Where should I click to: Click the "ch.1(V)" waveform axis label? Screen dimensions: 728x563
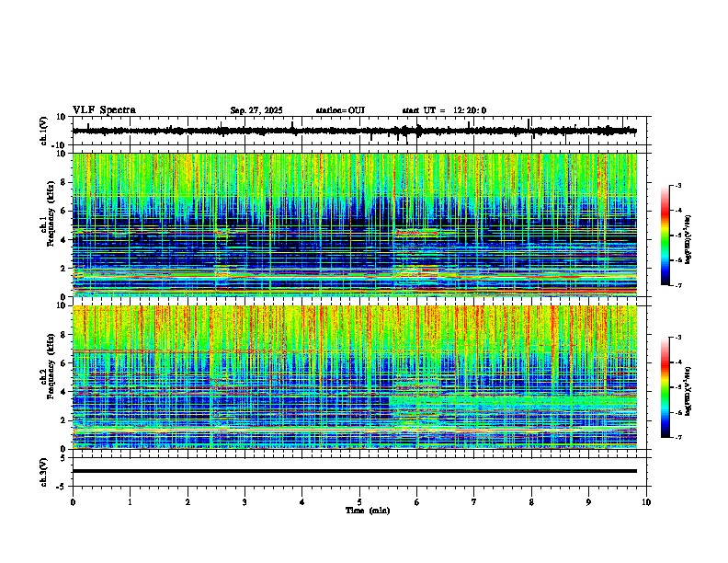pos(43,131)
